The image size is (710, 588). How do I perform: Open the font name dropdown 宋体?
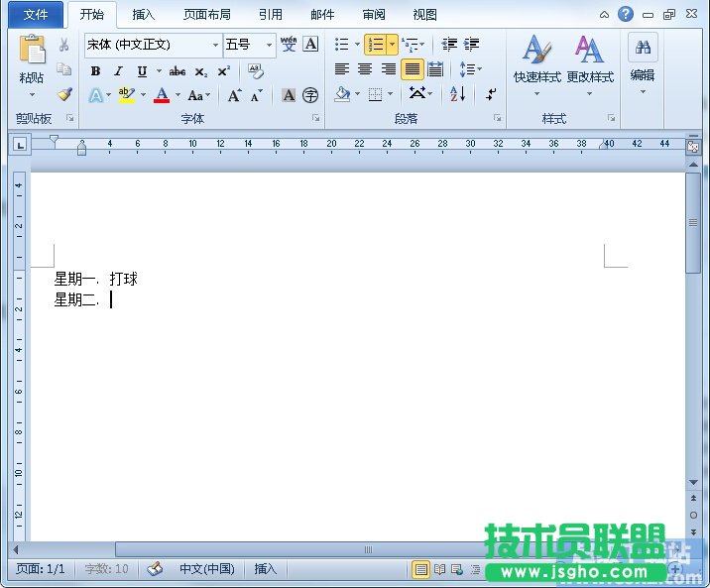(215, 45)
